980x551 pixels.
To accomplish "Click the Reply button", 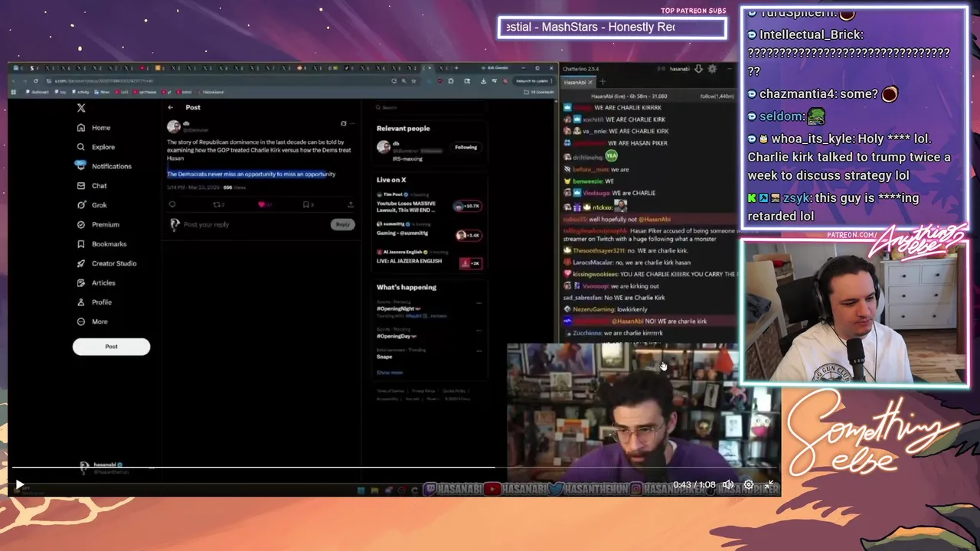I will pos(342,225).
